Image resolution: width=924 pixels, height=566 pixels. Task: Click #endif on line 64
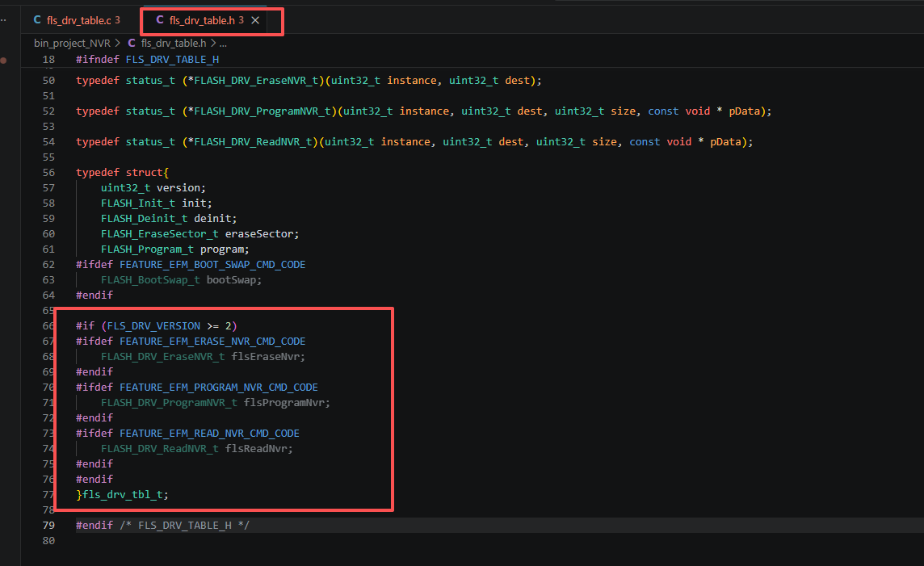[94, 295]
